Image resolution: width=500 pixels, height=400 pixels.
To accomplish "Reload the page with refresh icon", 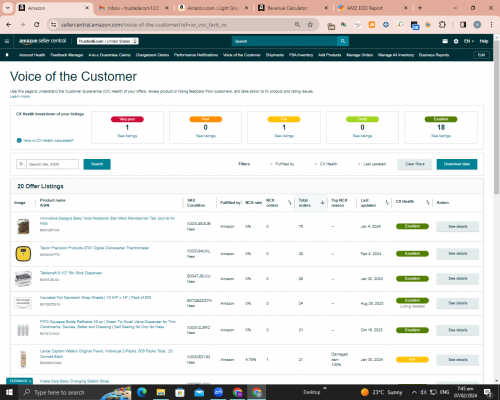I will coord(37,25).
